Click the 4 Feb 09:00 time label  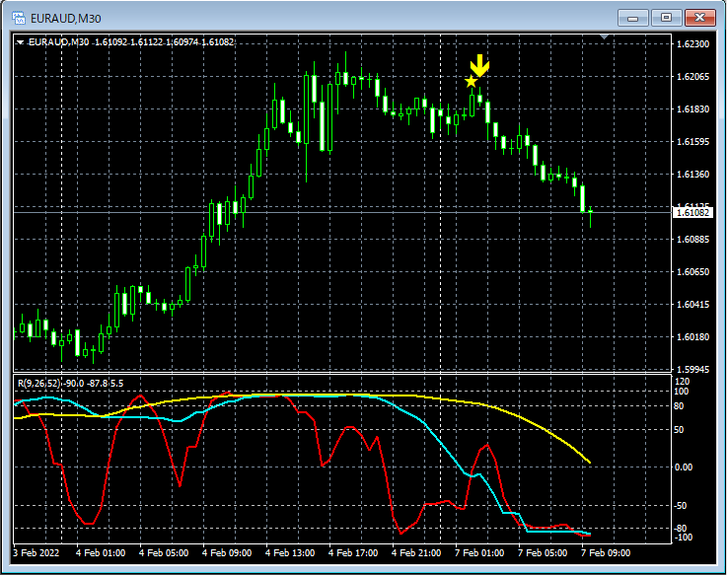click(x=227, y=552)
